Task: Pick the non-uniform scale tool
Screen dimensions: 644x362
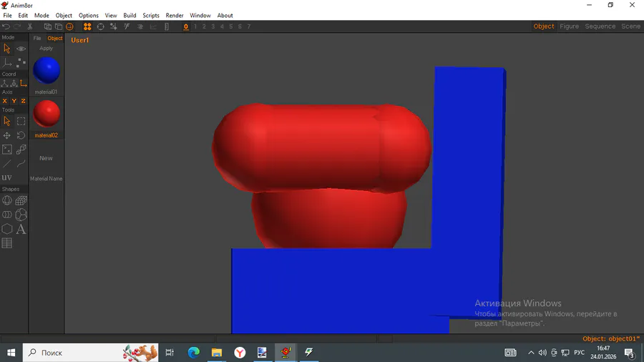Action: coord(7,150)
